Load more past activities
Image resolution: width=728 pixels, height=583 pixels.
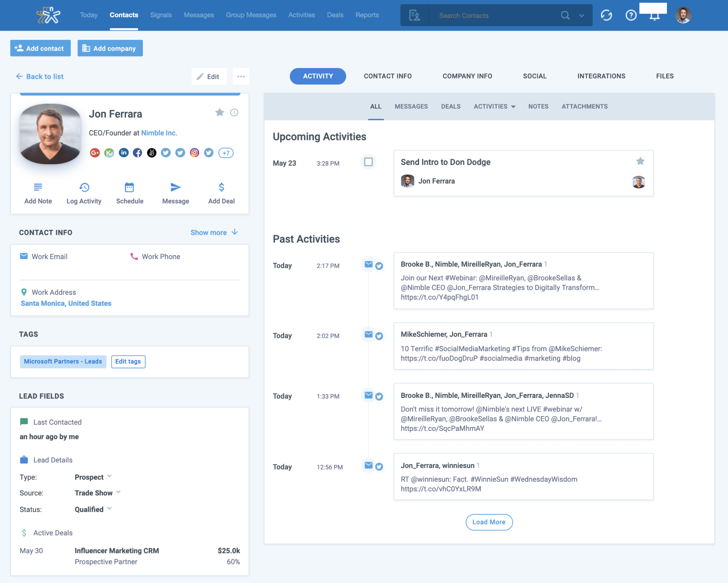[x=489, y=522]
